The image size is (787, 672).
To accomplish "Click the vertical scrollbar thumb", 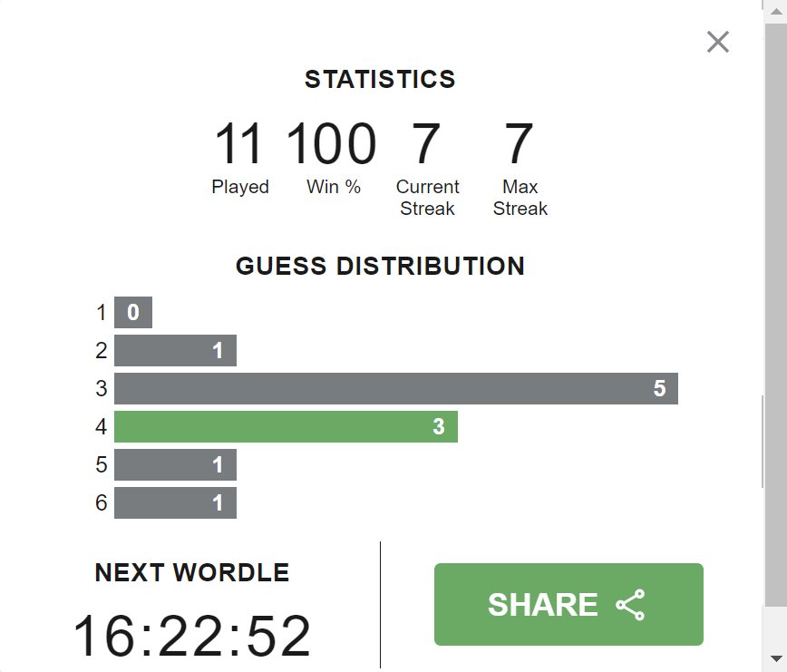I will (776, 315).
